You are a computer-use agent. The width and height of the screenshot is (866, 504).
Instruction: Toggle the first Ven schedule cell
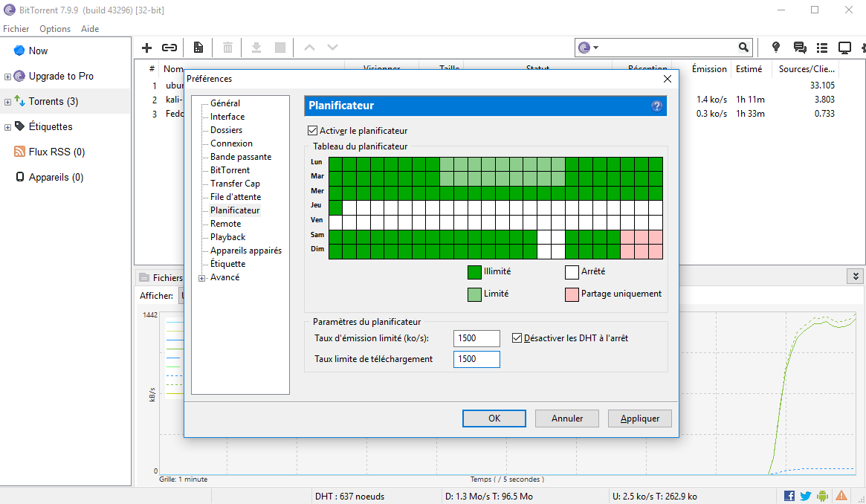click(x=336, y=222)
